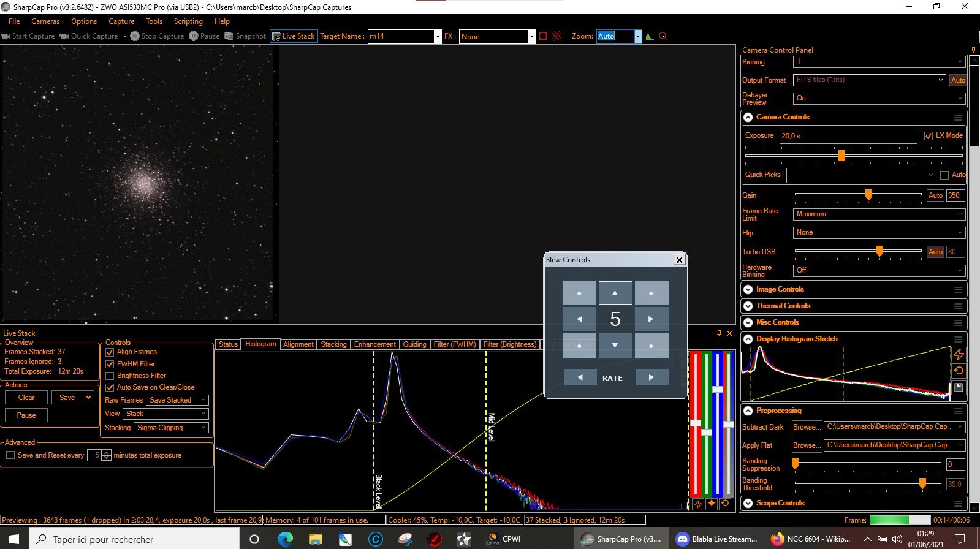Collapse the Camera Controls section

[748, 117]
